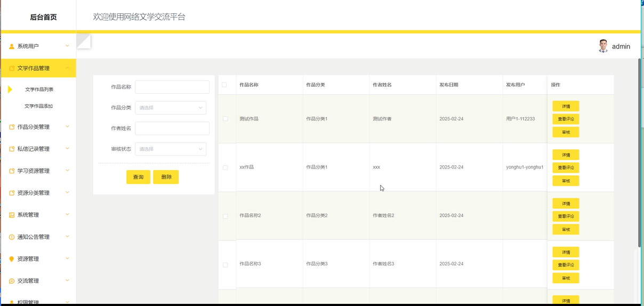Click 查看评论 for xx作品
Image resolution: width=644 pixels, height=306 pixels.
click(566, 167)
